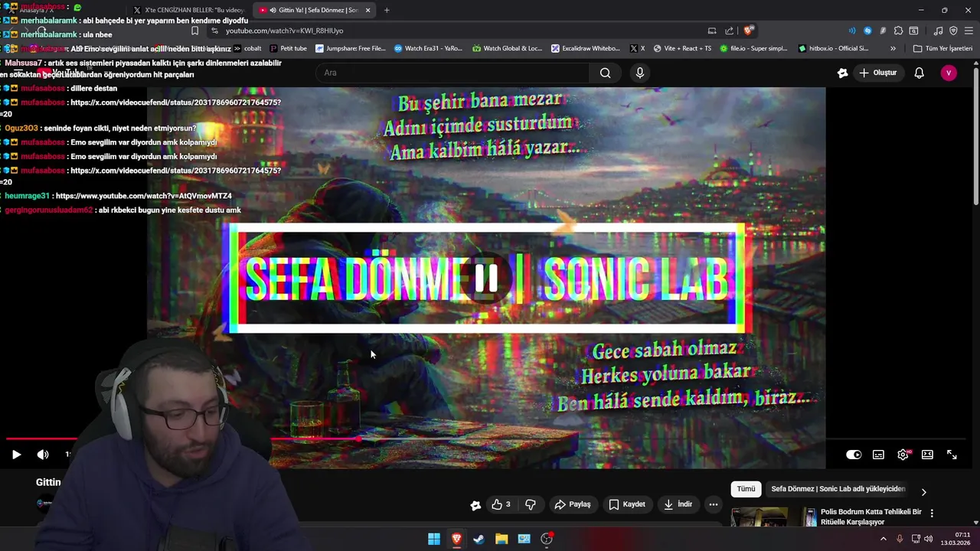Viewport: 980px width, 551px height.
Task: Open the blue Shazam extension
Action: [867, 31]
